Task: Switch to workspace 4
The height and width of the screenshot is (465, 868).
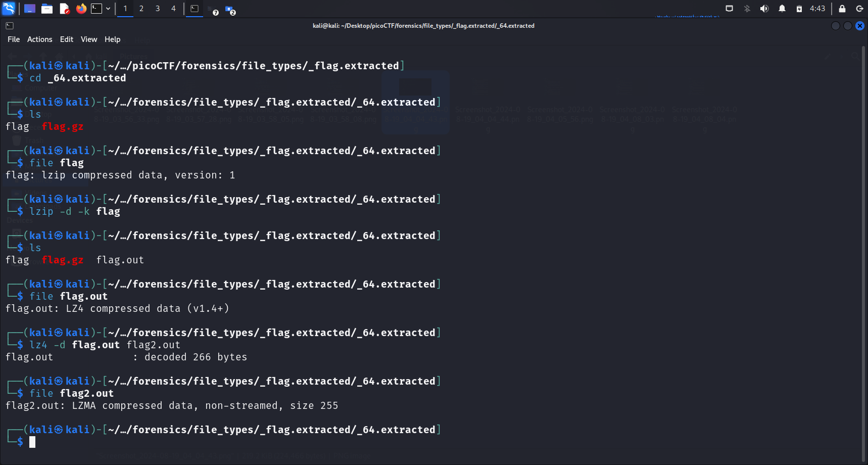Action: (x=173, y=9)
